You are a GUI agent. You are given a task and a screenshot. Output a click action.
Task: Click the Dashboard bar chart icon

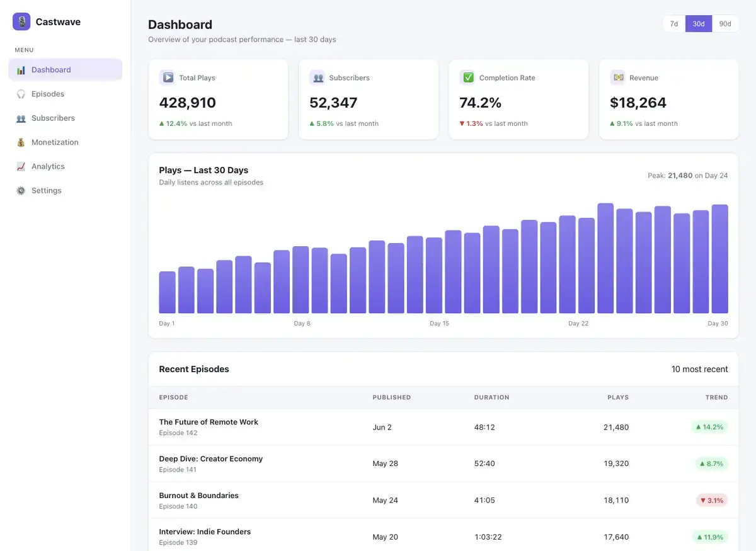click(x=21, y=70)
